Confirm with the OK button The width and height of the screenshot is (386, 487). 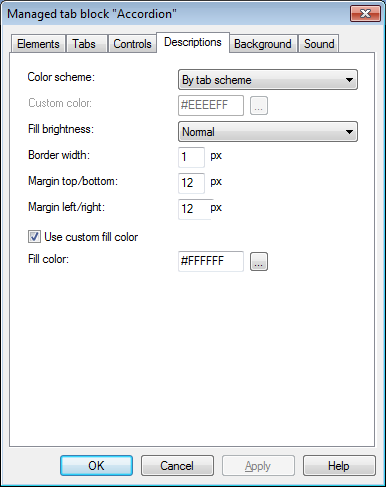tap(96, 466)
